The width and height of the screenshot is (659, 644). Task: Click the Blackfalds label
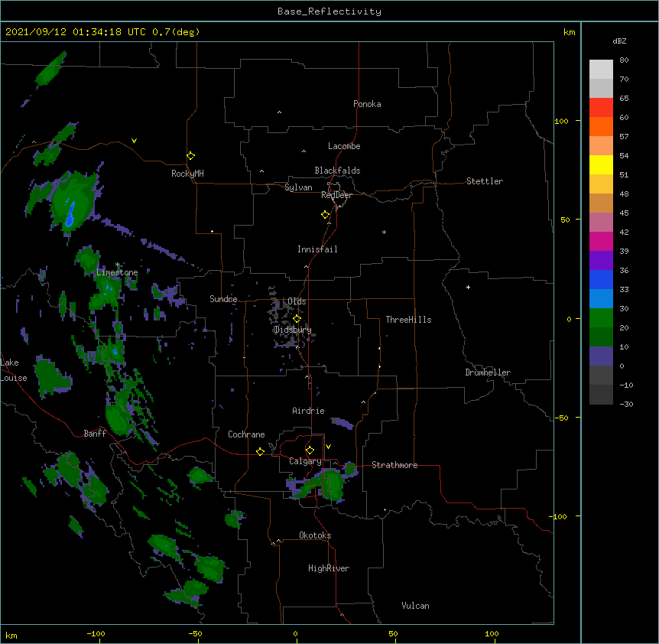click(x=337, y=171)
